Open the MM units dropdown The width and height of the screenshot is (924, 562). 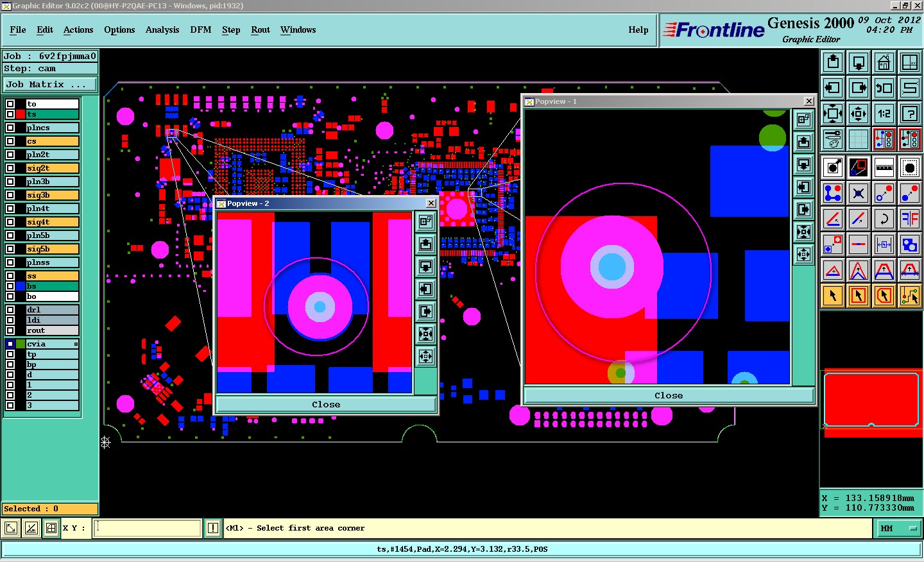[x=898, y=528]
